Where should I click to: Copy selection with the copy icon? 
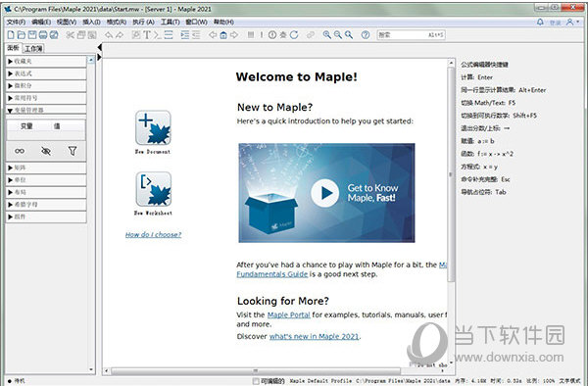click(81, 35)
